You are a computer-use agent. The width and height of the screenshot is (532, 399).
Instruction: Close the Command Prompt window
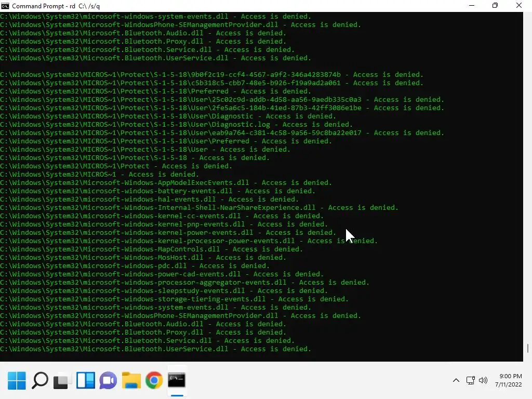[519, 6]
